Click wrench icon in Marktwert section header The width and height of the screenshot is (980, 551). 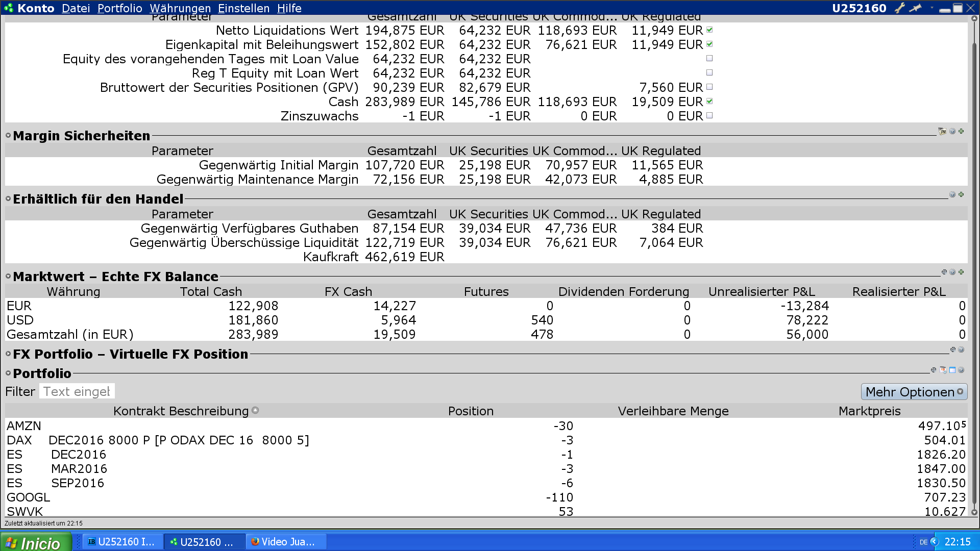tap(944, 272)
